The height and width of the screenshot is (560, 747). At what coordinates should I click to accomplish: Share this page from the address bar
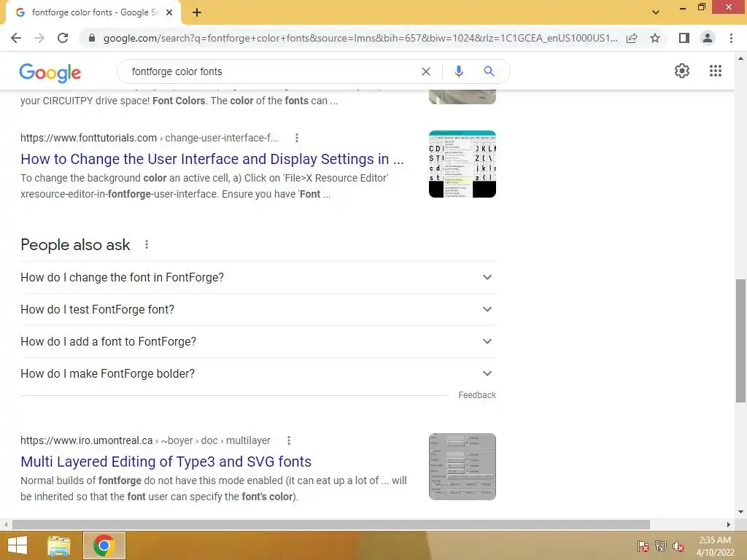click(632, 38)
